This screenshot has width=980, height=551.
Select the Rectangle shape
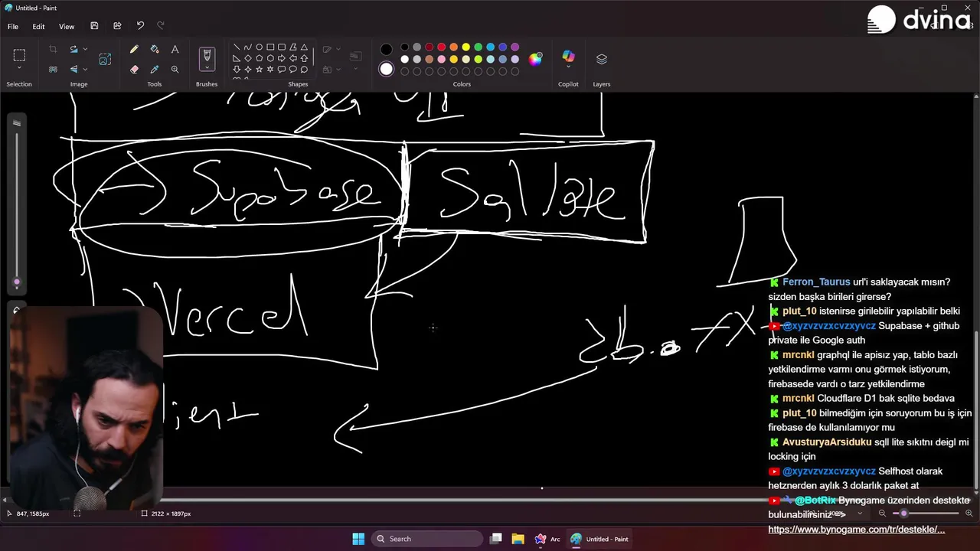coord(270,47)
